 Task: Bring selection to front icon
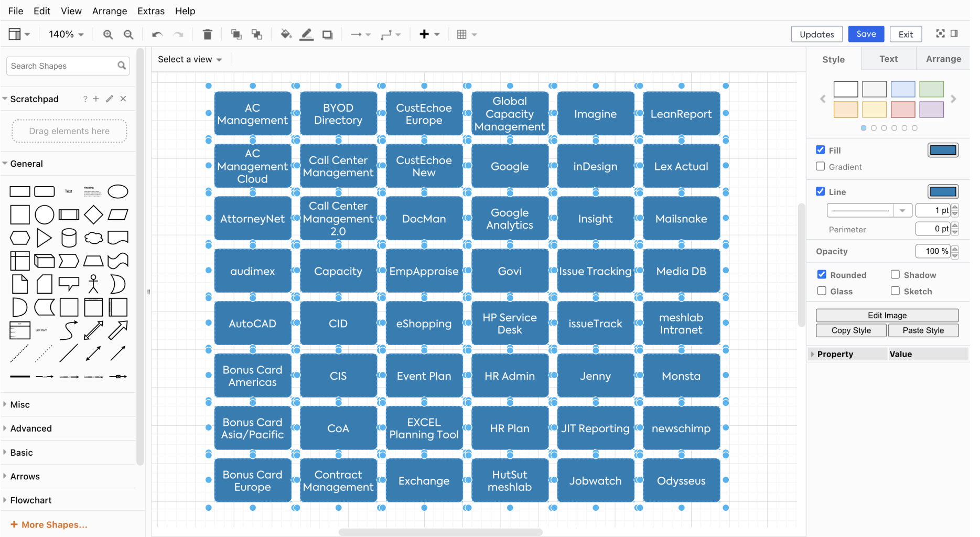(236, 35)
